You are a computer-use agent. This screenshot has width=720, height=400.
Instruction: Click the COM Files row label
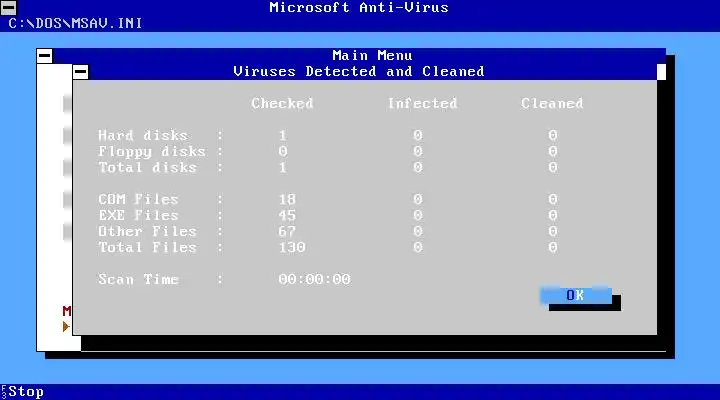138,199
